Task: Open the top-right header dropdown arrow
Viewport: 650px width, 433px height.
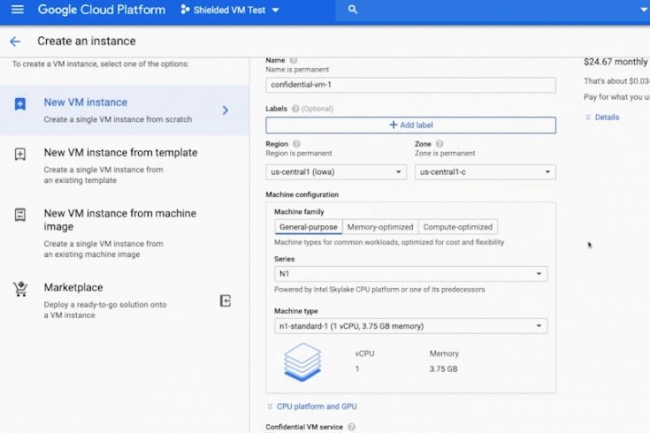Action: coord(644,10)
